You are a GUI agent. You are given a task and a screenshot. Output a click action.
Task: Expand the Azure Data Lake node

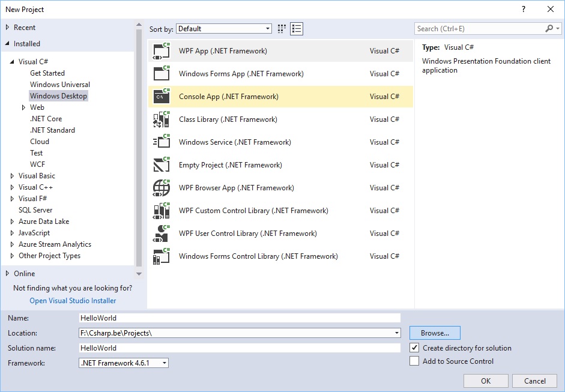(x=12, y=222)
